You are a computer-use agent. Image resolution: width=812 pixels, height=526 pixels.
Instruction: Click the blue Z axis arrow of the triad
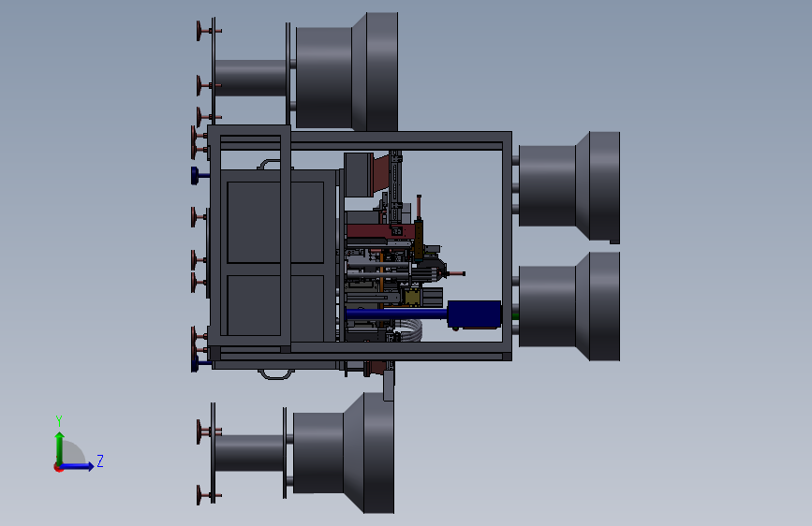(x=79, y=466)
